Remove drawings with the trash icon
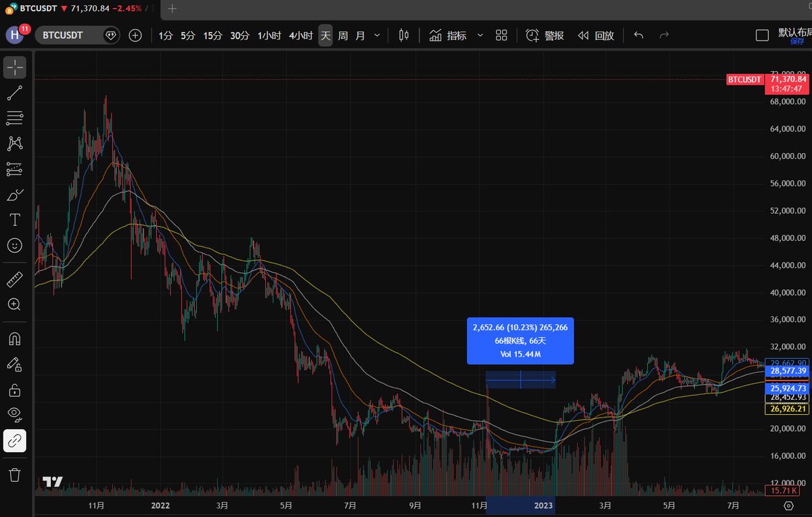 (15, 474)
